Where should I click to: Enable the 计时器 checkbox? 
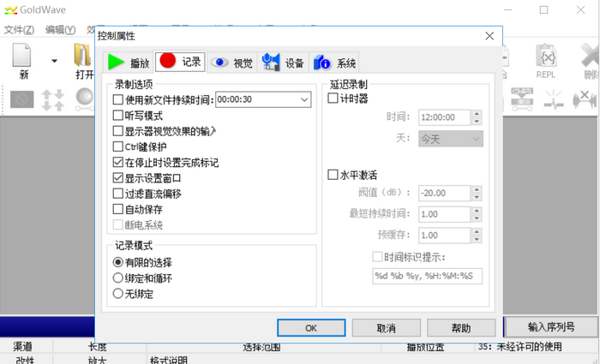(x=333, y=98)
